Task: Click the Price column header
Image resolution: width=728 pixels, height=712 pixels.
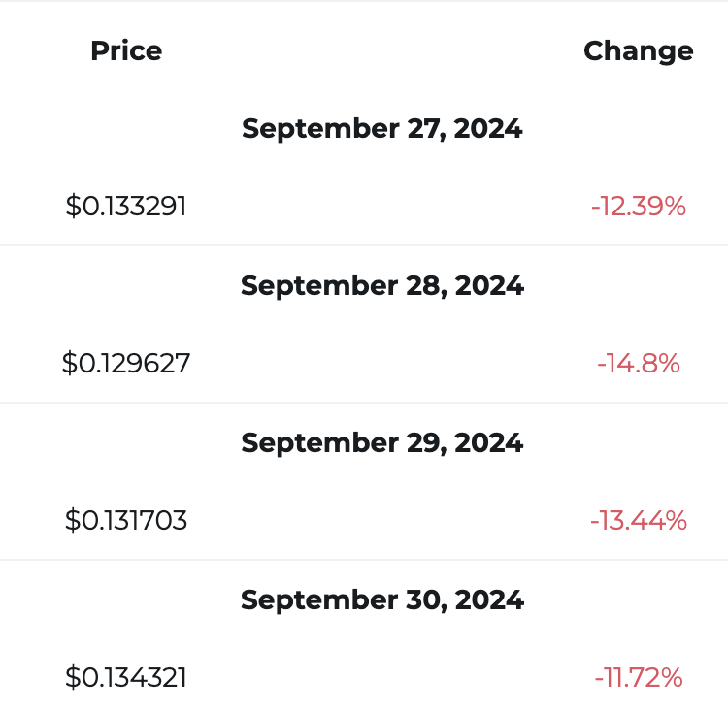Action: point(126,50)
